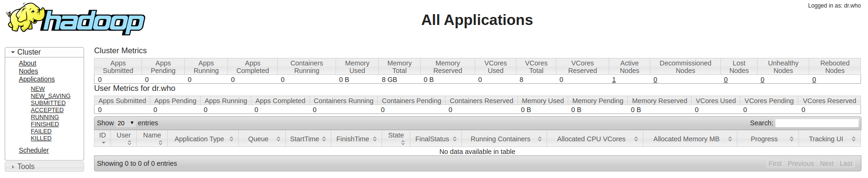
Task: Filter applications by KILLED state
Action: tap(41, 138)
